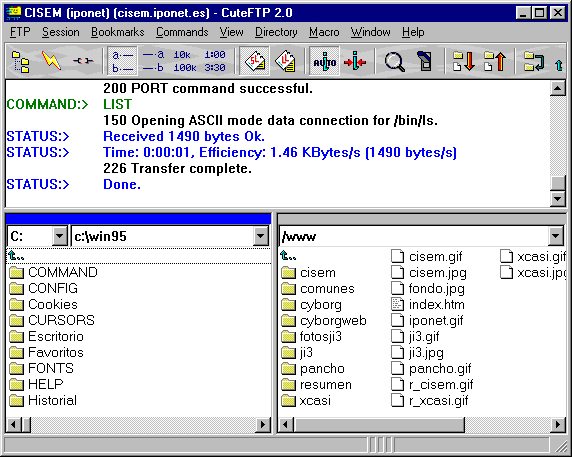Image resolution: width=572 pixels, height=457 pixels.
Task: Click the 'Received 1490 bytes Ok.' log line
Action: pos(184,136)
